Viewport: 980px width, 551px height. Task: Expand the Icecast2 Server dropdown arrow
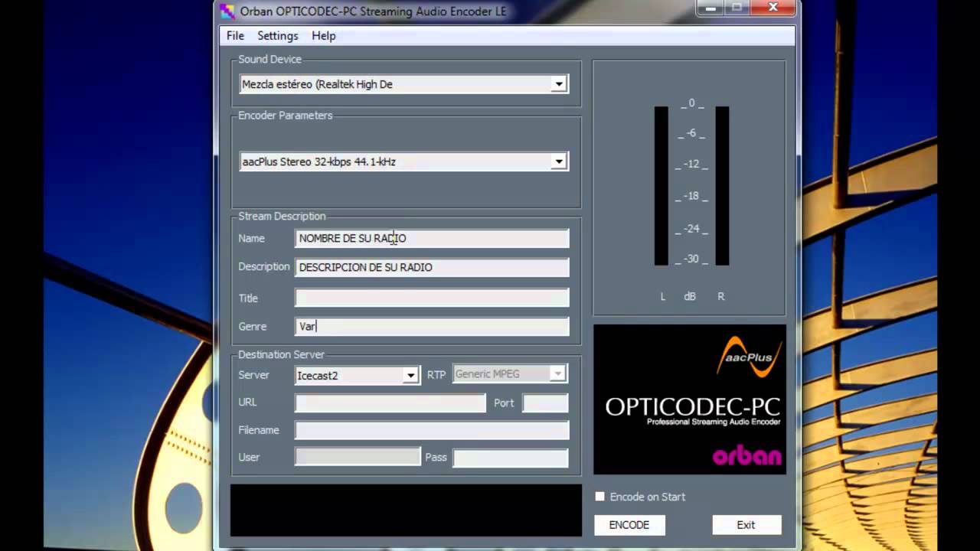tap(411, 376)
